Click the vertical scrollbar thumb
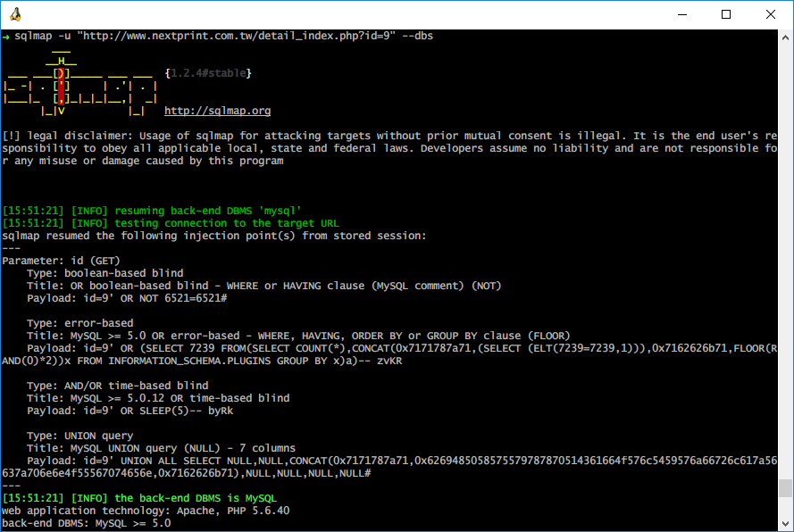This screenshot has width=794, height=532. (x=785, y=488)
